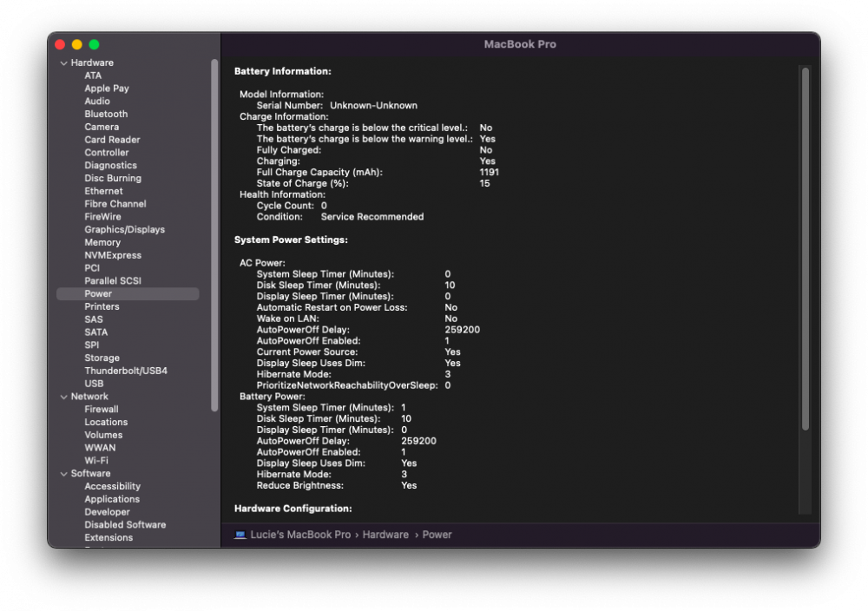This screenshot has width=868, height=611.
Task: Click the Software category label
Action: pyautogui.click(x=90, y=473)
